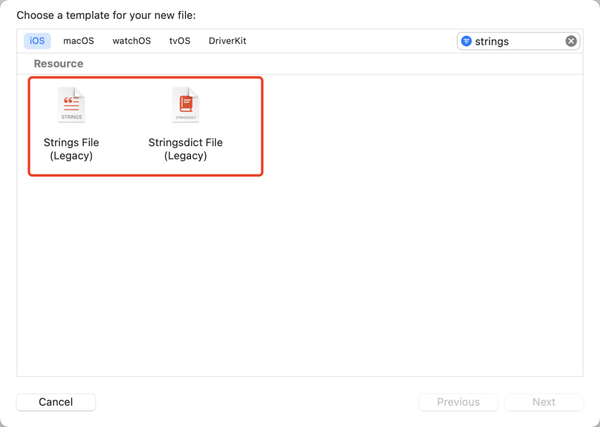Image resolution: width=600 pixels, height=427 pixels.
Task: Clear the strings search filter
Action: pyautogui.click(x=571, y=41)
